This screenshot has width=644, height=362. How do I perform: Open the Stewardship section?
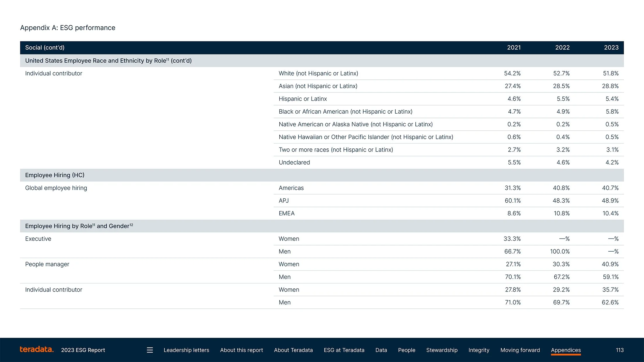tap(442, 350)
